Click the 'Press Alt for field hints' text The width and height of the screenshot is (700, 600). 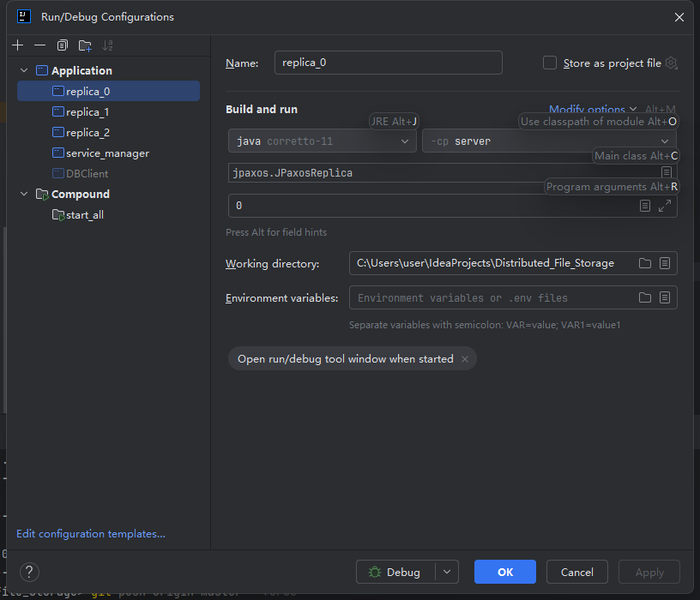point(276,232)
